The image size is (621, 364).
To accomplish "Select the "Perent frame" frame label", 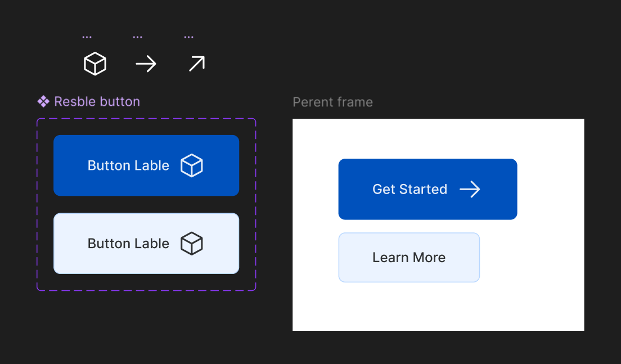I will 332,102.
